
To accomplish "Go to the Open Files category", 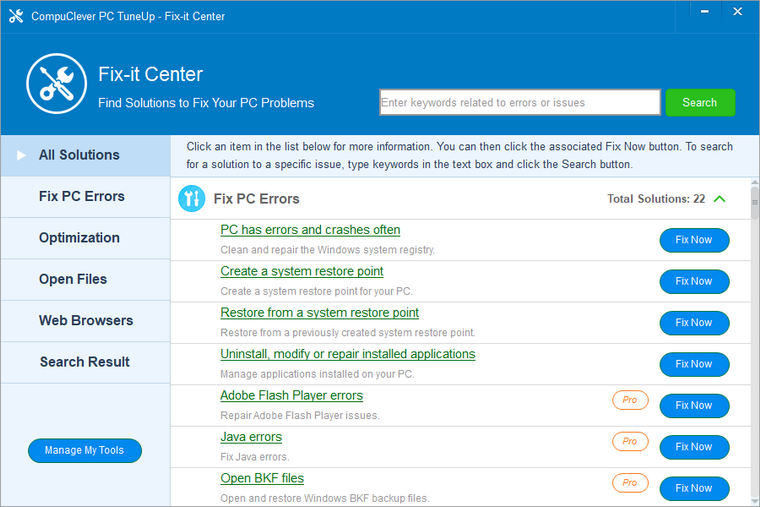I will click(x=73, y=279).
